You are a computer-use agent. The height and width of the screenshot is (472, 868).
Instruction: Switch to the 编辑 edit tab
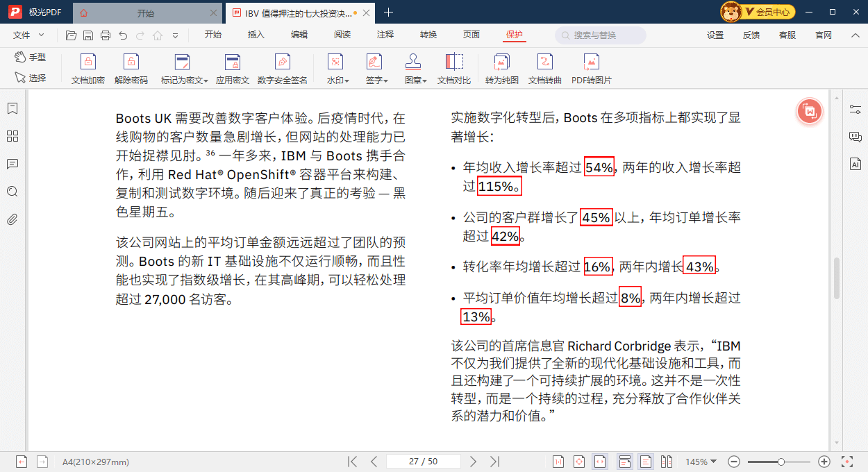(x=299, y=35)
